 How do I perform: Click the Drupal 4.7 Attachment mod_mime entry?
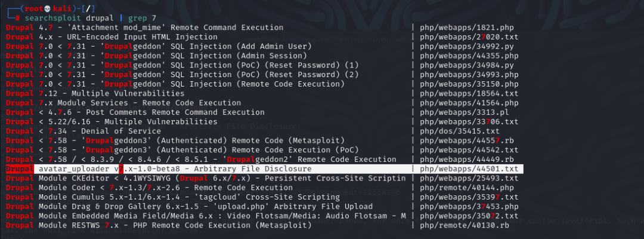point(144,27)
